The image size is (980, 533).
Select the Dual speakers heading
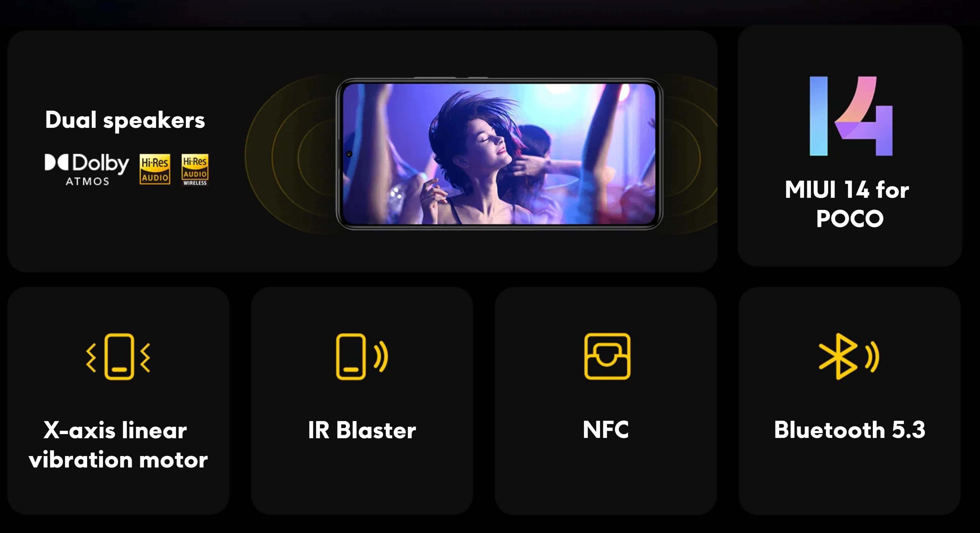click(x=125, y=120)
